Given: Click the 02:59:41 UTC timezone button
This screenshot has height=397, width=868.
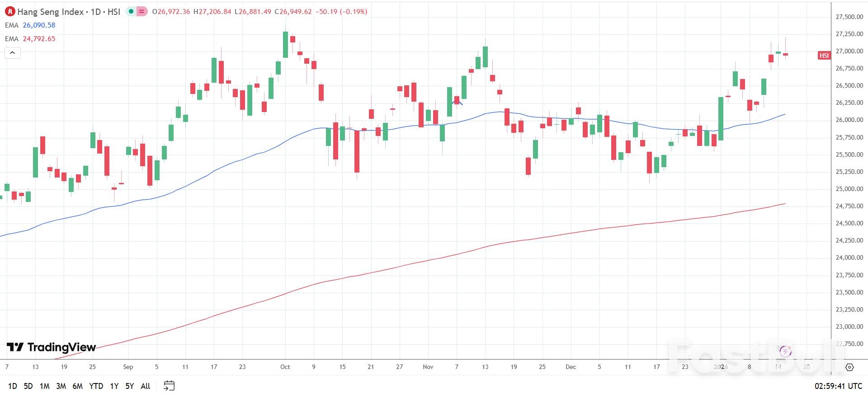Looking at the screenshot, I should pyautogui.click(x=838, y=386).
